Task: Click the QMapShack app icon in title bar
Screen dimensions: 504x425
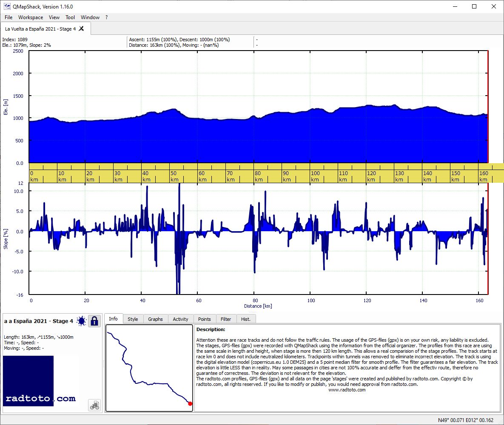Action: pos(7,6)
